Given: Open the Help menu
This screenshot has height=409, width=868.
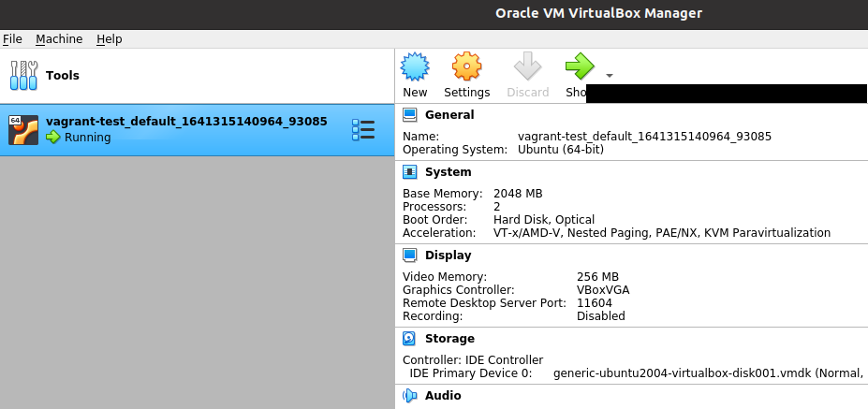Looking at the screenshot, I should [110, 39].
